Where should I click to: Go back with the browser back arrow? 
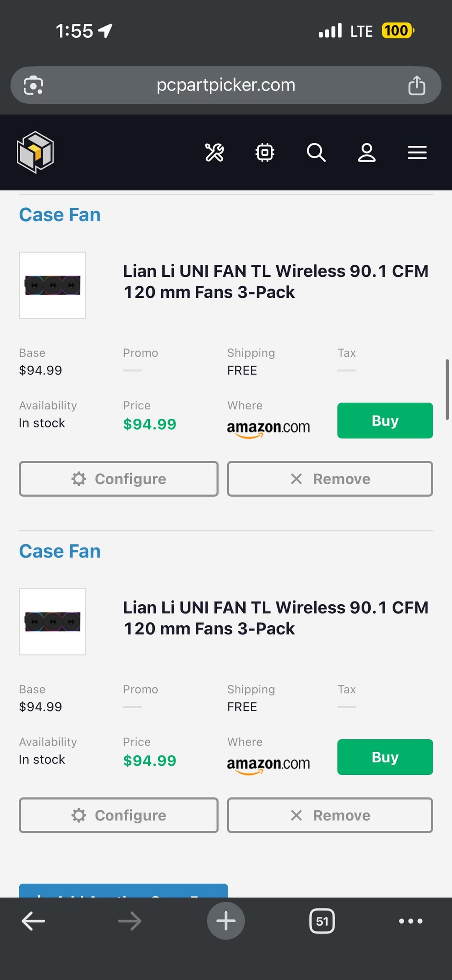pos(33,921)
